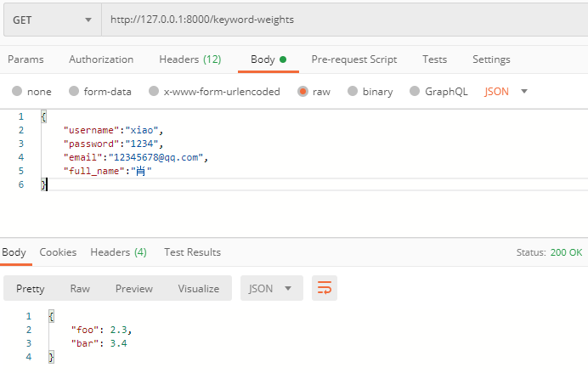The image size is (588, 373).
Task: Go to the request Headers (12) tab
Action: coord(189,59)
